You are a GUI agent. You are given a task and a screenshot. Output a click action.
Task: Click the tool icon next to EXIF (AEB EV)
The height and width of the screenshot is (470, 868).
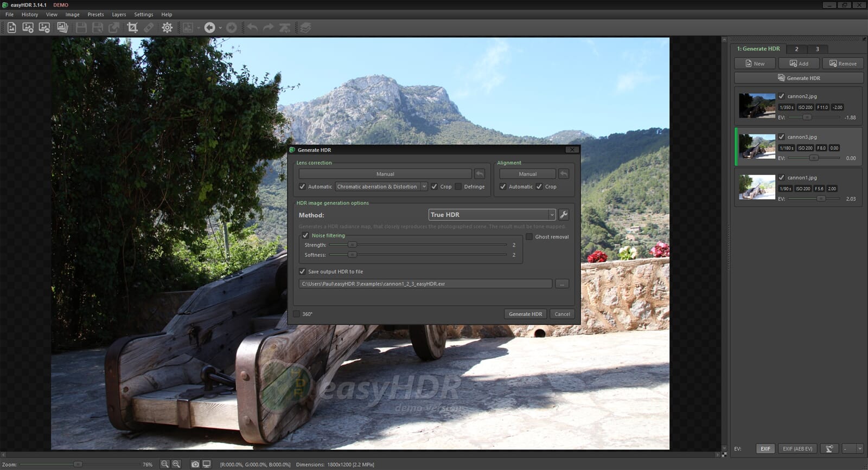(829, 449)
